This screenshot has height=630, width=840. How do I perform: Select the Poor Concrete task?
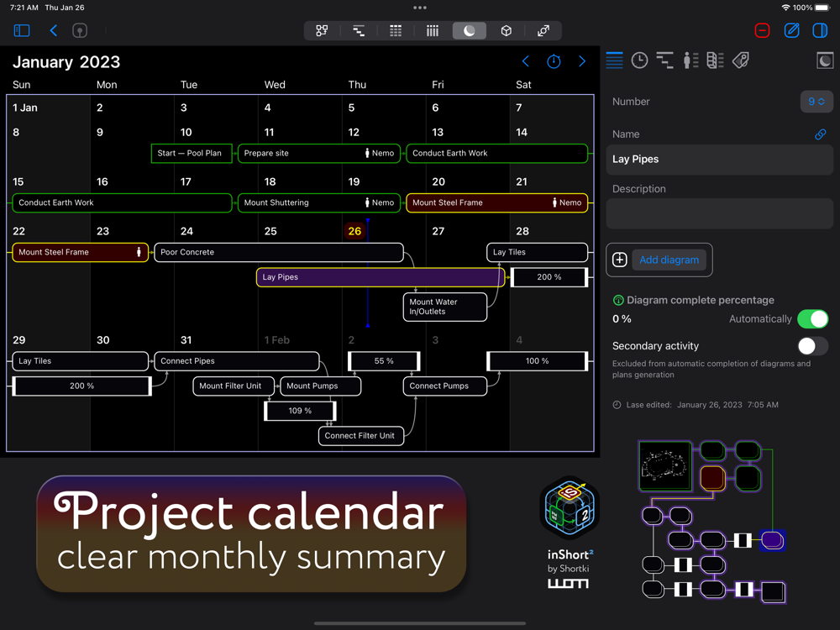point(279,252)
